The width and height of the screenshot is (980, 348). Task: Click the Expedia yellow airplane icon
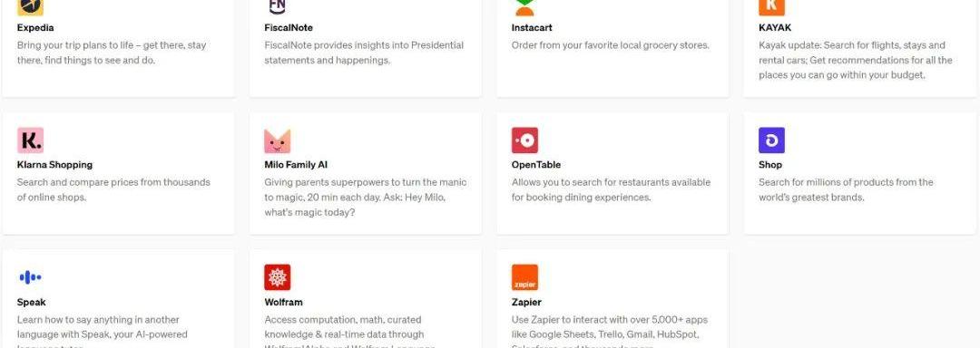pos(30,7)
